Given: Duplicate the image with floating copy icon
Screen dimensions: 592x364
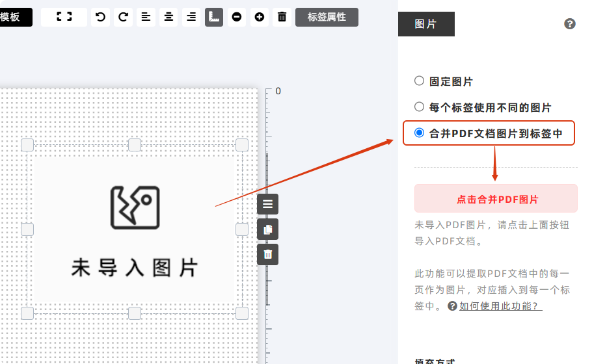Looking at the screenshot, I should (267, 229).
